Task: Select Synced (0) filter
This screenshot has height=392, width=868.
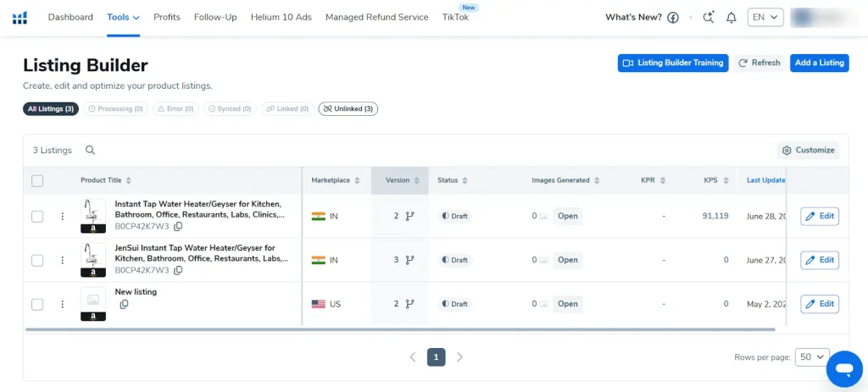Action: point(231,109)
